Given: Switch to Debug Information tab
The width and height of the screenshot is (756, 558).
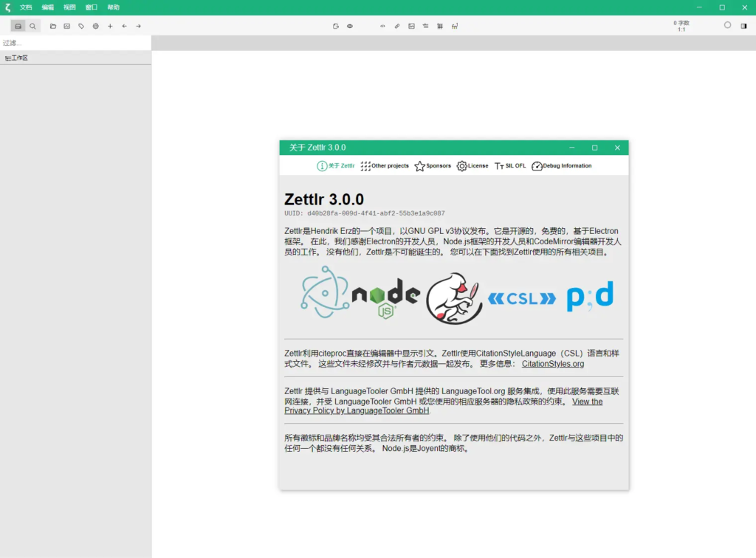Looking at the screenshot, I should tap(562, 166).
